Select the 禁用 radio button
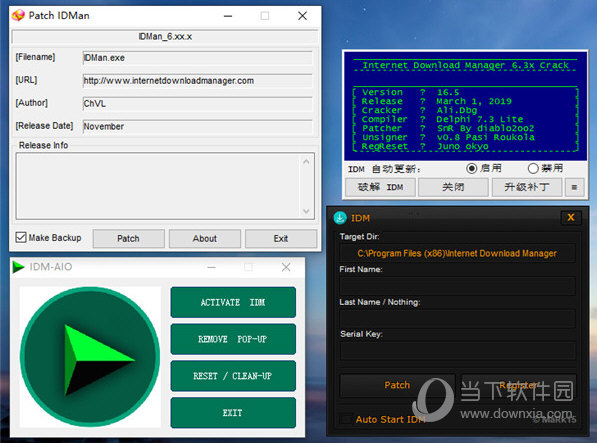597x443 pixels. pyautogui.click(x=533, y=168)
